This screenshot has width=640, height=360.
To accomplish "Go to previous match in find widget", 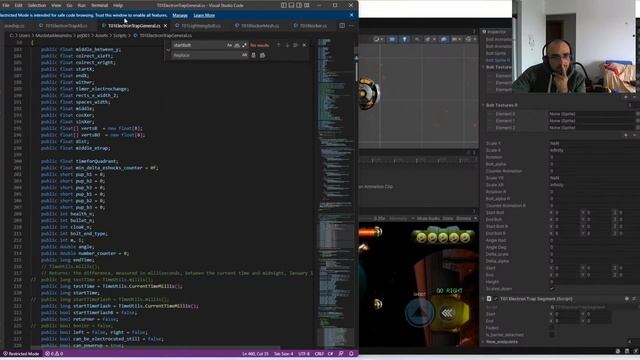I will [x=278, y=45].
